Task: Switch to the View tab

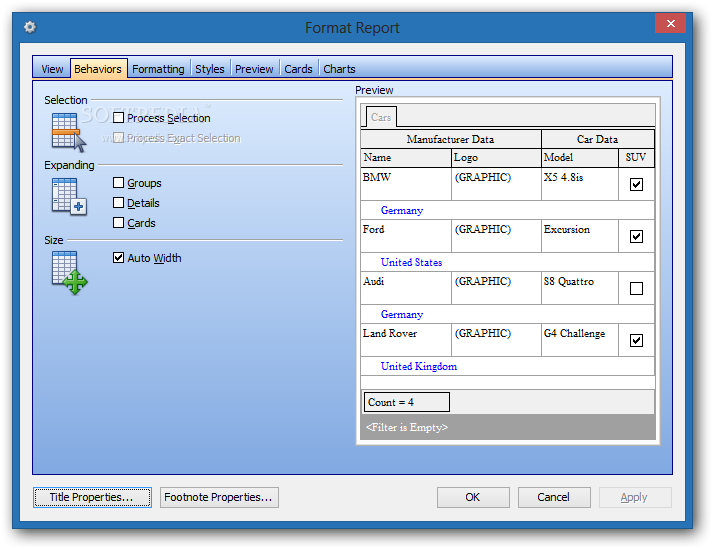Action: click(52, 69)
